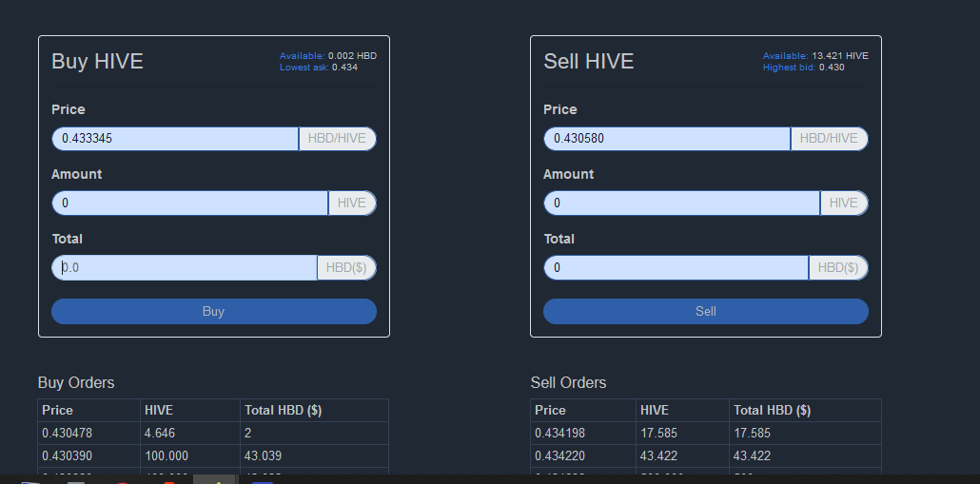
Task: Click the Amount field in Sell HIVE form
Action: [x=682, y=203]
